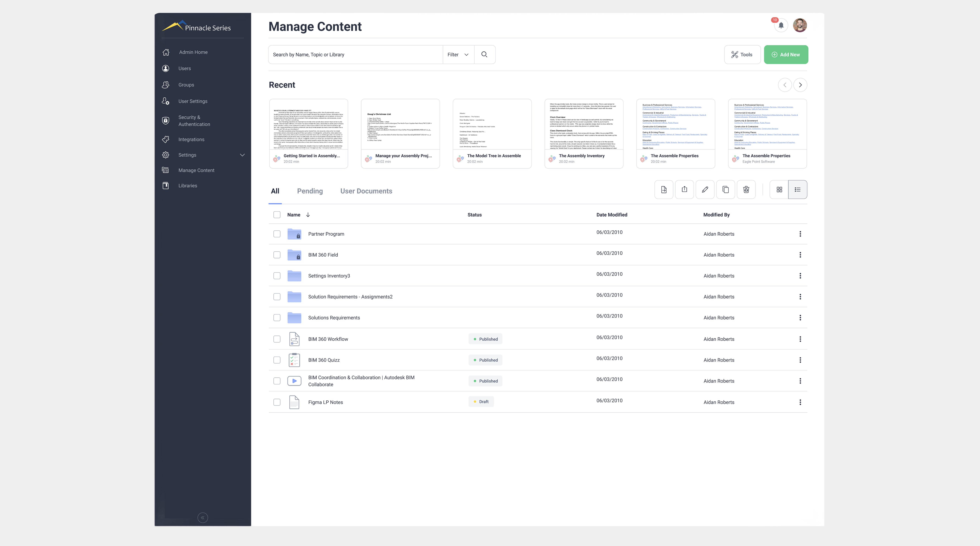Viewport: 980px width, 546px height.
Task: Click the Groups sidebar icon
Action: pos(165,85)
